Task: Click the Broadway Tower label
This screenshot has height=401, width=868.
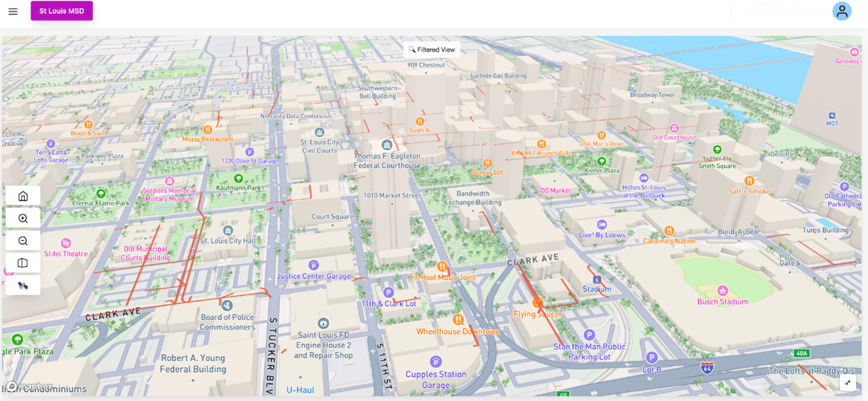Action: click(x=652, y=95)
